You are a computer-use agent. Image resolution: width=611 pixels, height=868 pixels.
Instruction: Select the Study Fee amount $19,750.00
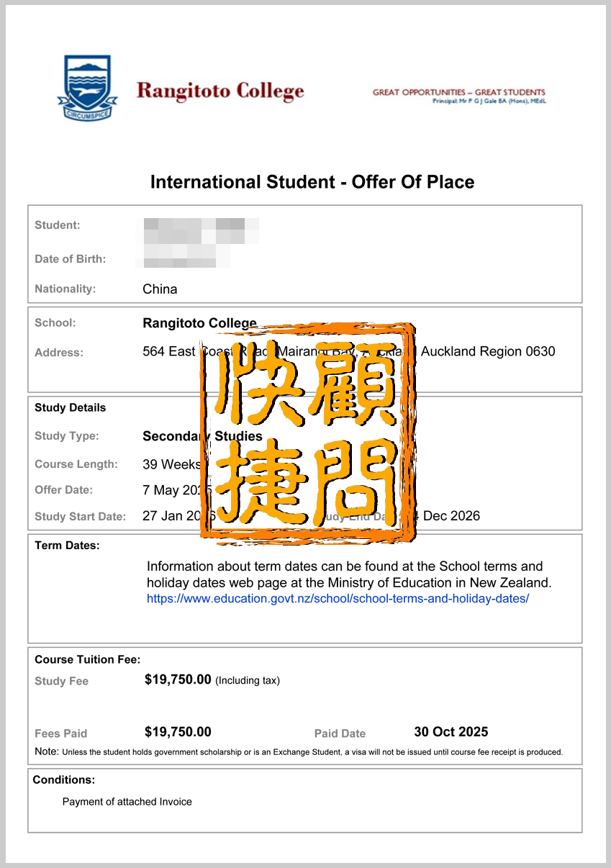pos(178,679)
